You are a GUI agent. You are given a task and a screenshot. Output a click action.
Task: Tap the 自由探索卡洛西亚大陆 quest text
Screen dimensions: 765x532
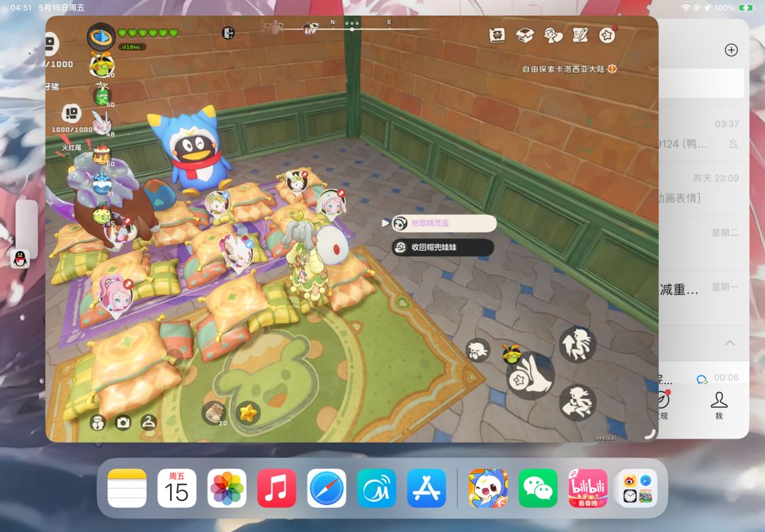point(564,69)
